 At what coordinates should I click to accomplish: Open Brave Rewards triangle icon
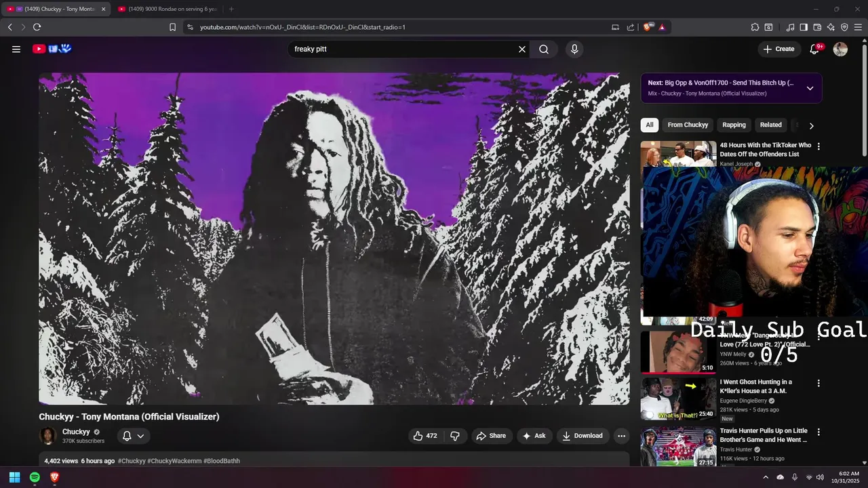click(x=661, y=27)
